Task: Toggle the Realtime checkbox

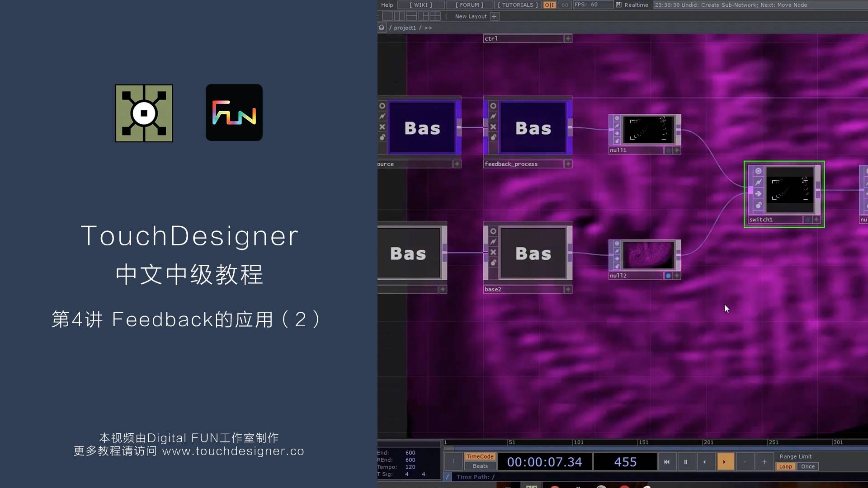Action: (x=618, y=5)
